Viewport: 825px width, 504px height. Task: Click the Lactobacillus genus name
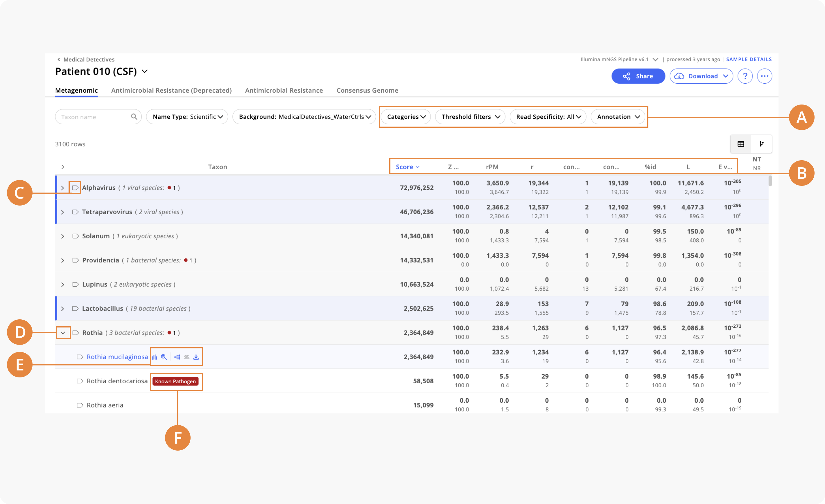tap(103, 308)
